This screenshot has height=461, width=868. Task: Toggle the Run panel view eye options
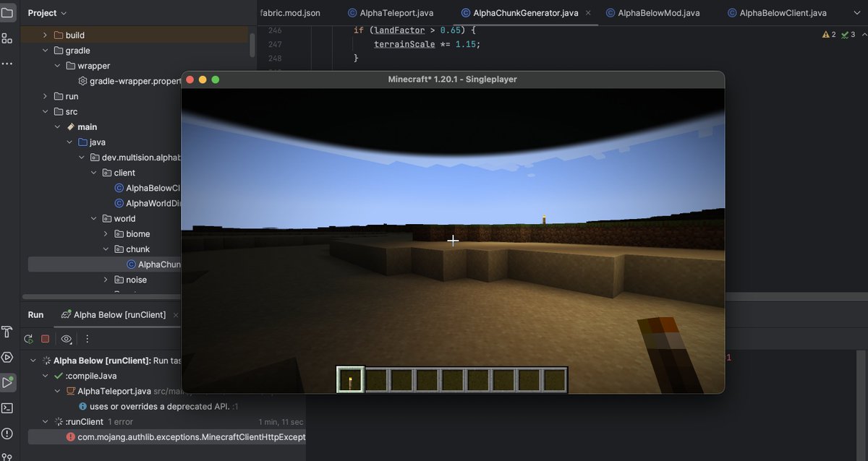(x=66, y=339)
